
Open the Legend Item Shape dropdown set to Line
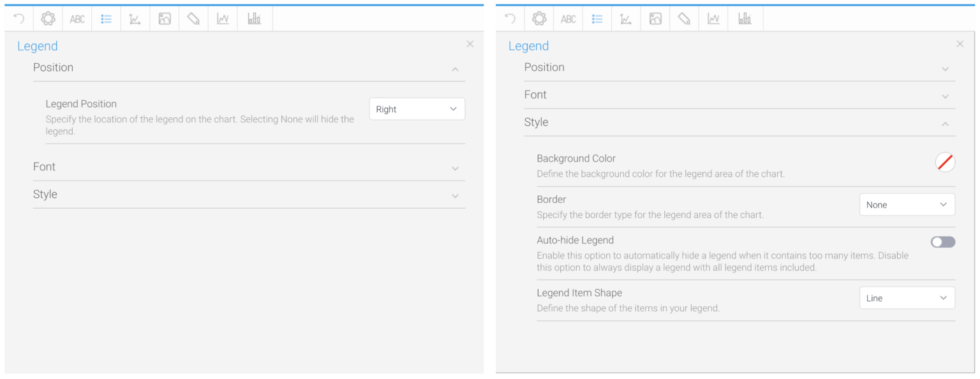(907, 298)
